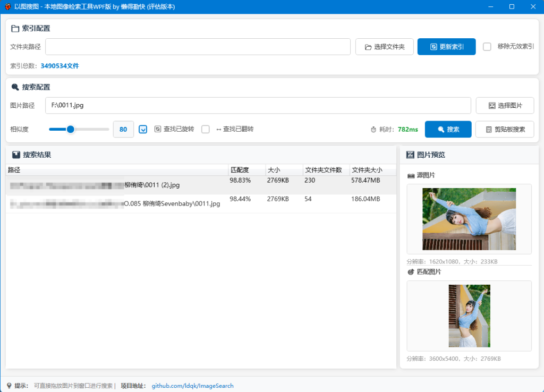Image resolution: width=544 pixels, height=392 pixels.
Task: Click the small icon beside 匹配图片 label
Action: pyautogui.click(x=411, y=272)
